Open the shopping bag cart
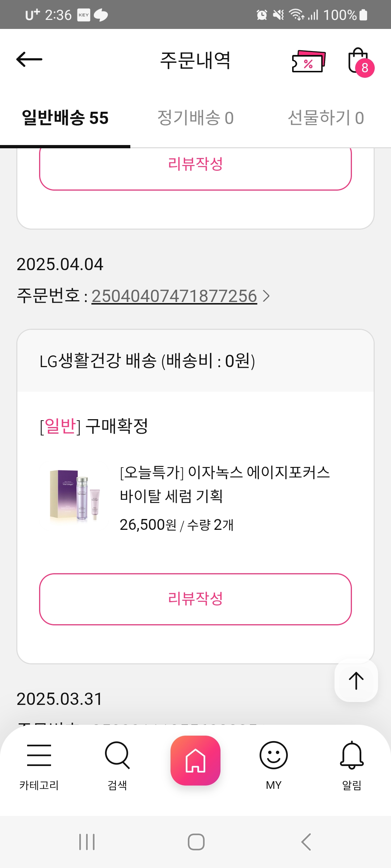This screenshot has width=391, height=868. 359,61
